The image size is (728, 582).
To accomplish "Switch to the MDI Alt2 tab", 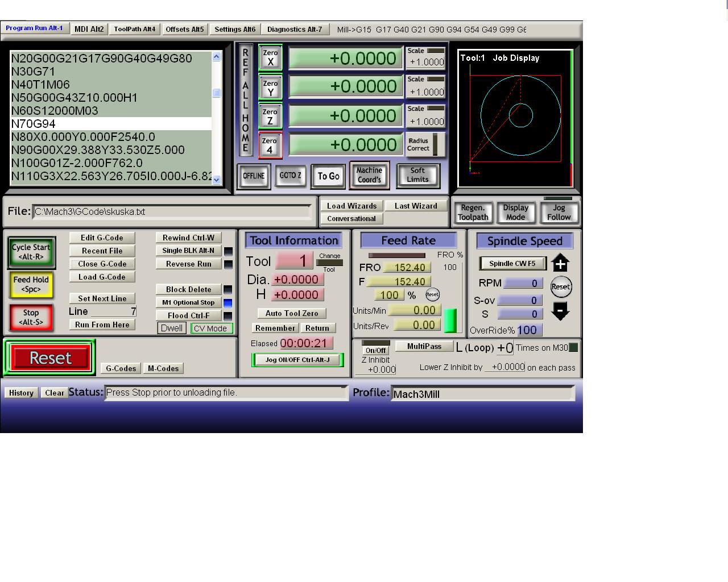I will [x=89, y=29].
